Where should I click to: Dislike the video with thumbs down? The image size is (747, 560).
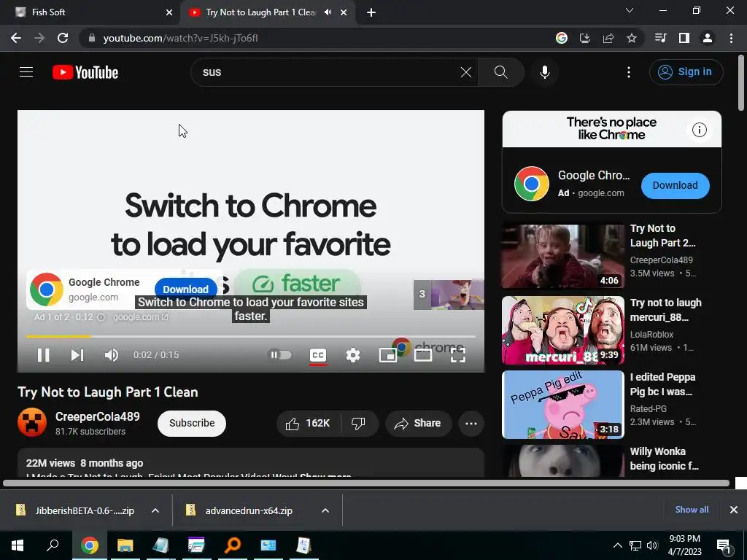[359, 424]
